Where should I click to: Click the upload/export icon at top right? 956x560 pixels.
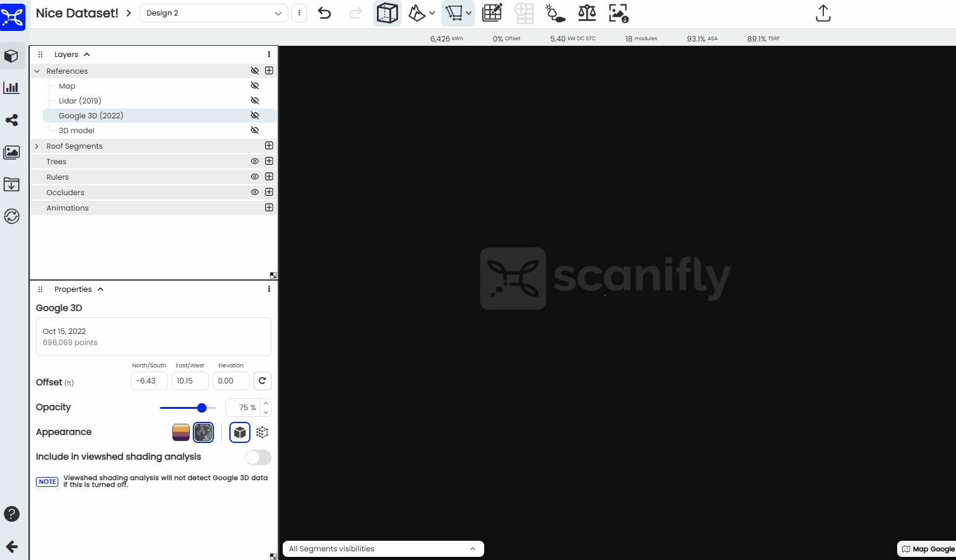pyautogui.click(x=823, y=13)
